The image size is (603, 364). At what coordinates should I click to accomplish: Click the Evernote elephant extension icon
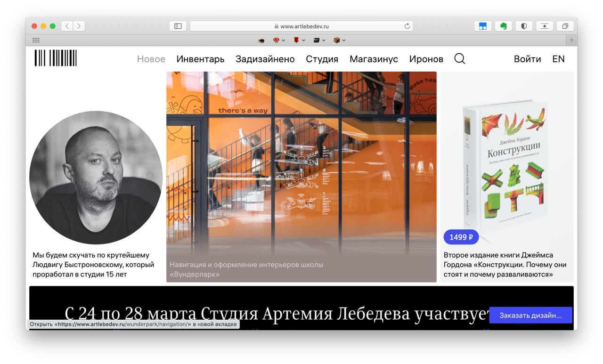(x=504, y=26)
